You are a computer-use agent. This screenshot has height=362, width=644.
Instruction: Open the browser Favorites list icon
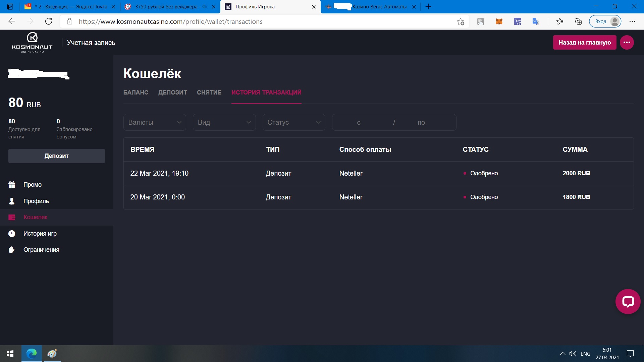pyautogui.click(x=559, y=21)
